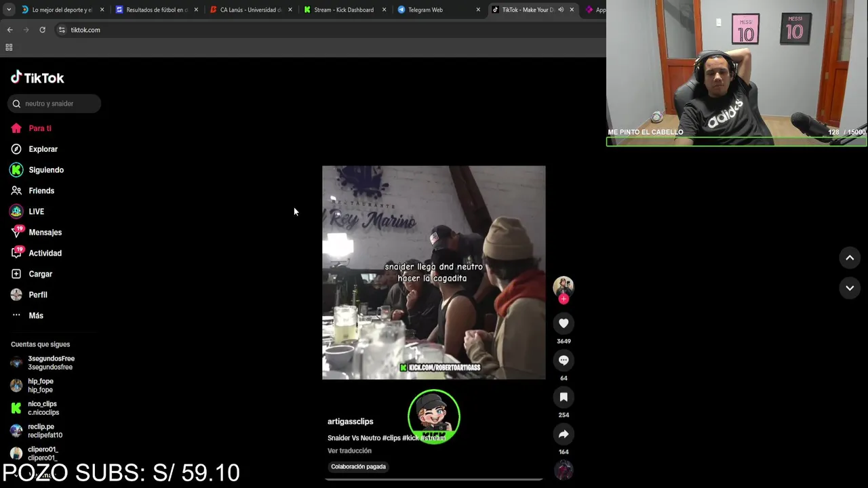The width and height of the screenshot is (868, 488).
Task: Switch to Resultados de fútbol tab
Action: click(x=156, y=9)
